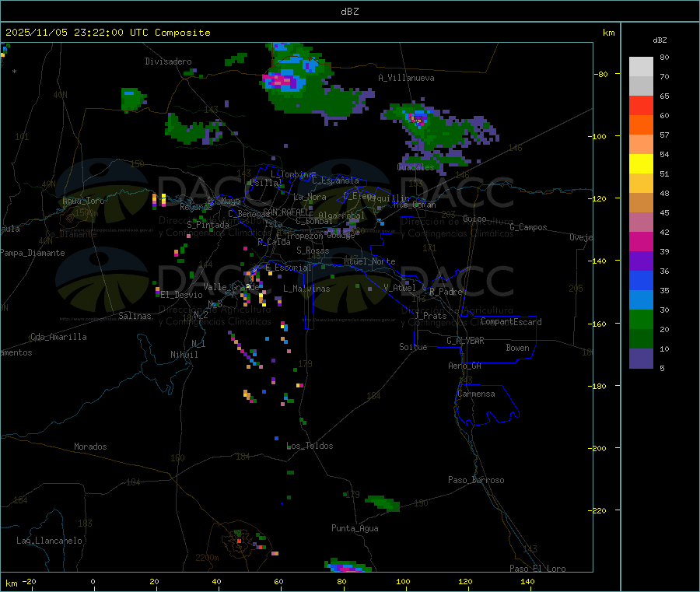The height and width of the screenshot is (592, 700).
Task: Click the timestamp 2025/11/05 23:22:00 UTC Composite
Action: (x=107, y=33)
